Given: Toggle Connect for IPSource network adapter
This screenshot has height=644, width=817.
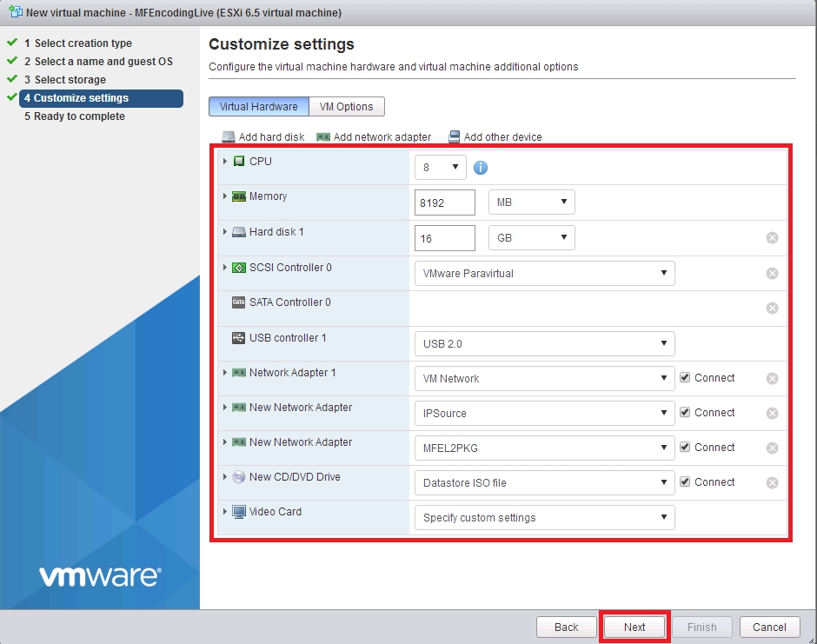Looking at the screenshot, I should click(x=685, y=412).
